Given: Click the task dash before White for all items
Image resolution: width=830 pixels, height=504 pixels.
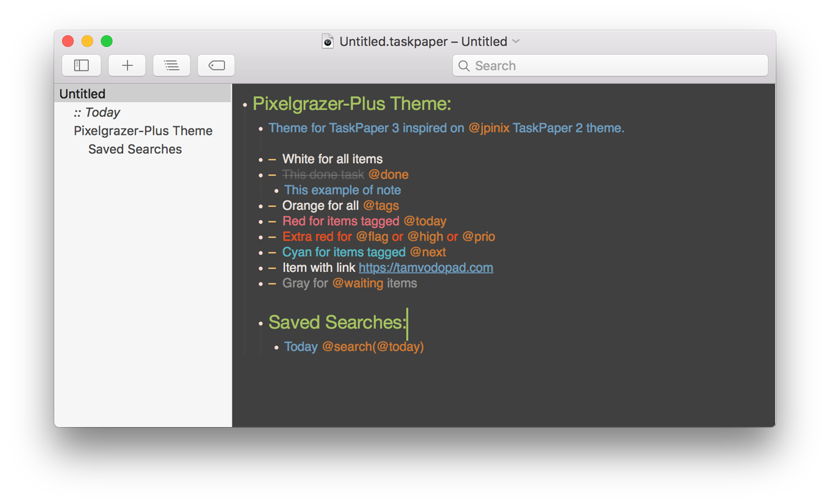Looking at the screenshot, I should [x=272, y=159].
